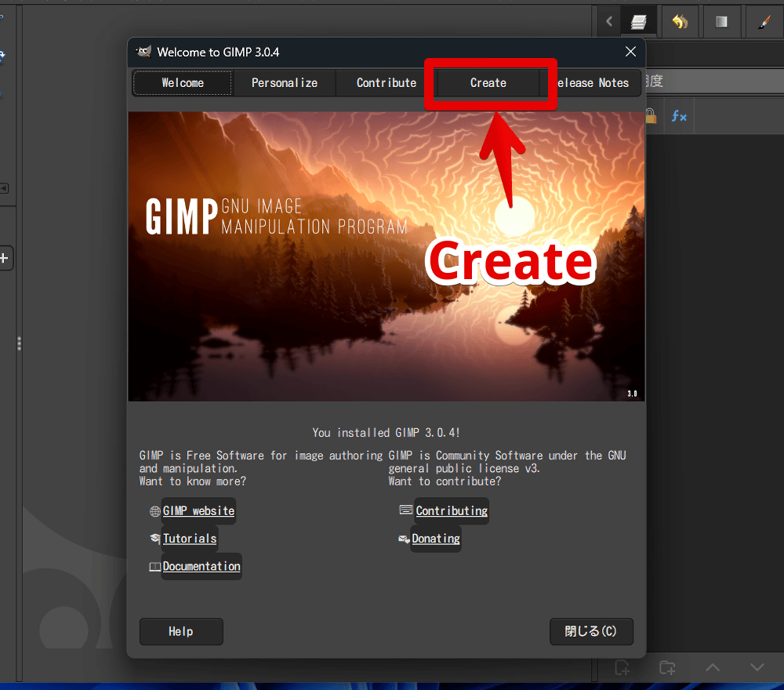Raise layer with the up chevron
Viewport: 784px width, 690px height.
(x=713, y=667)
